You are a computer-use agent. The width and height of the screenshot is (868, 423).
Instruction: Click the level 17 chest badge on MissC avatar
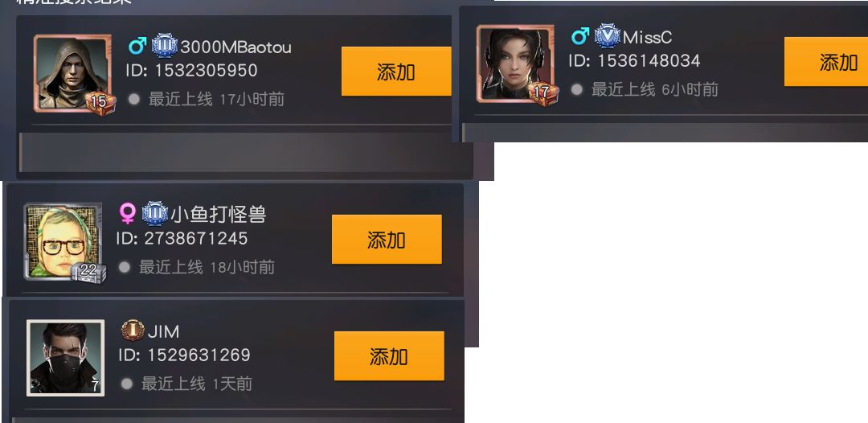[543, 92]
